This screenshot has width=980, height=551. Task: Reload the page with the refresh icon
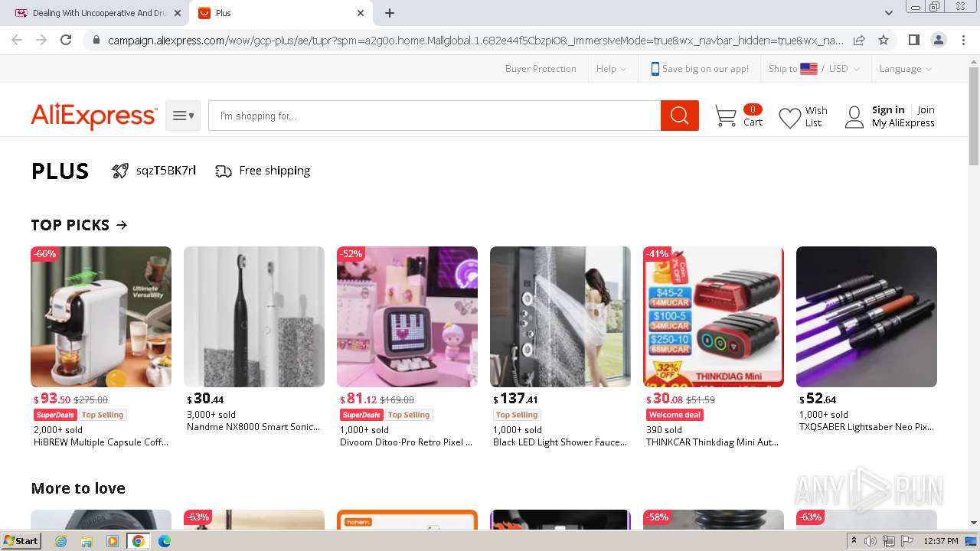click(x=66, y=40)
